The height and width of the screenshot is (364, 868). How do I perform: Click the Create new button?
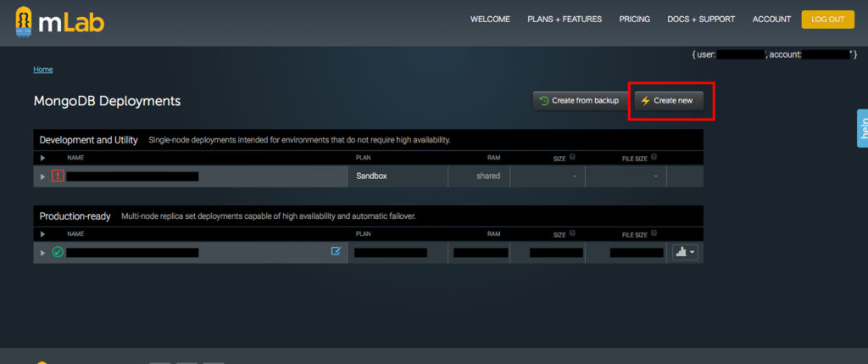coord(669,101)
